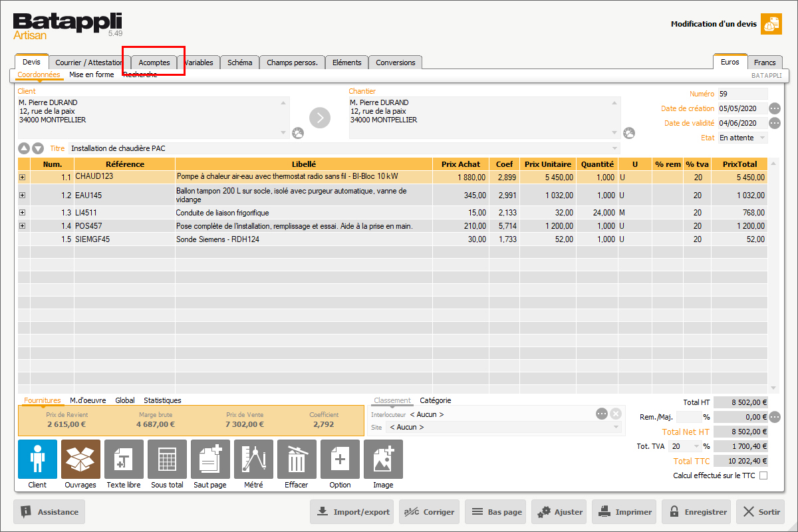Open the Titre dropdown arrow
This screenshot has width=798, height=532.
616,149
